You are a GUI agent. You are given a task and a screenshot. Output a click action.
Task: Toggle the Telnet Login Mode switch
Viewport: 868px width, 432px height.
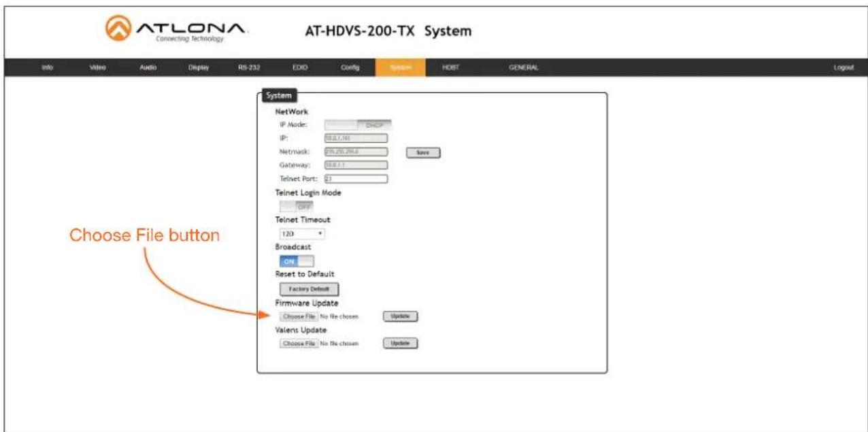point(296,206)
